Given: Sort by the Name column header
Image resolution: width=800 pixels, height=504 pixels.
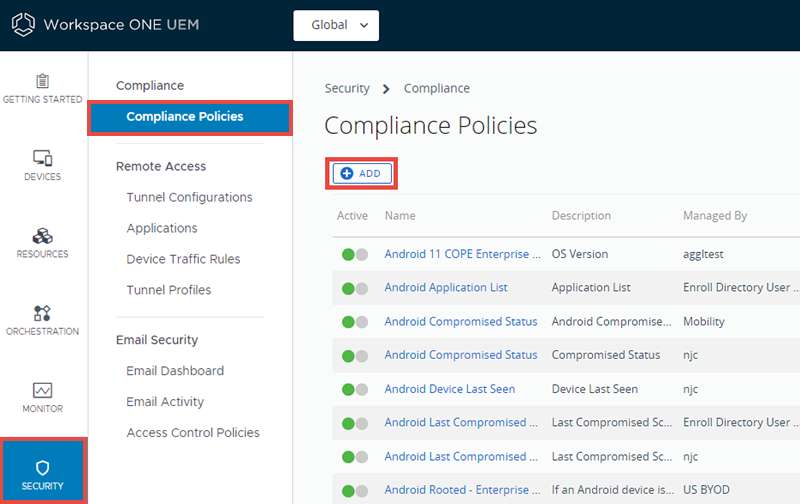Looking at the screenshot, I should pyautogui.click(x=400, y=216).
